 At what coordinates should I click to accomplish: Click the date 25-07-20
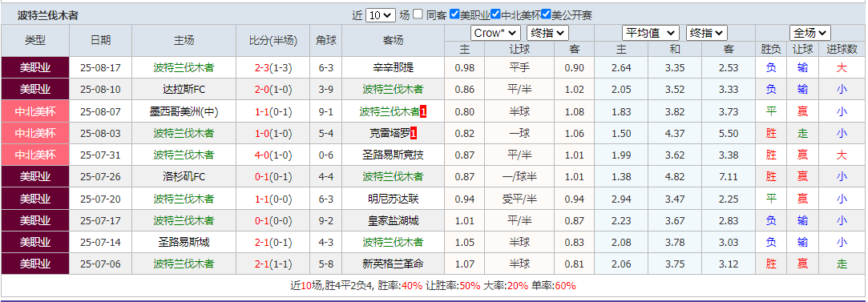click(x=101, y=199)
